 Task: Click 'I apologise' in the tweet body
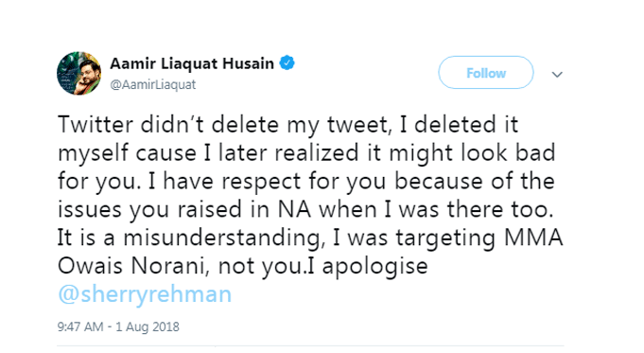pyautogui.click(x=368, y=267)
